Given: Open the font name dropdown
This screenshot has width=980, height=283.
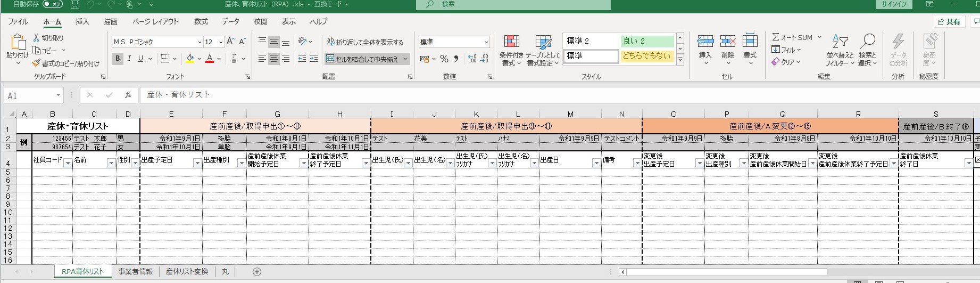Looking at the screenshot, I should [200, 42].
